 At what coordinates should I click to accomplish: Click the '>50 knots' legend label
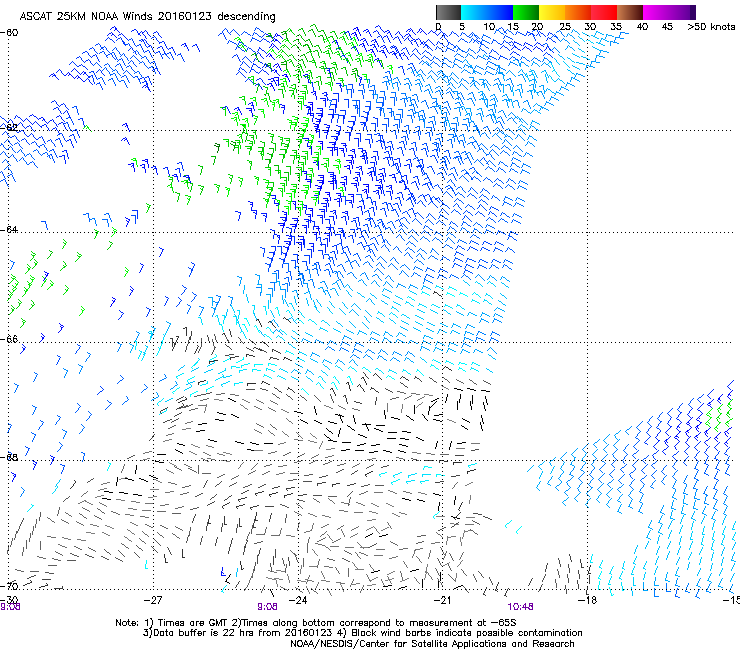tap(711, 26)
